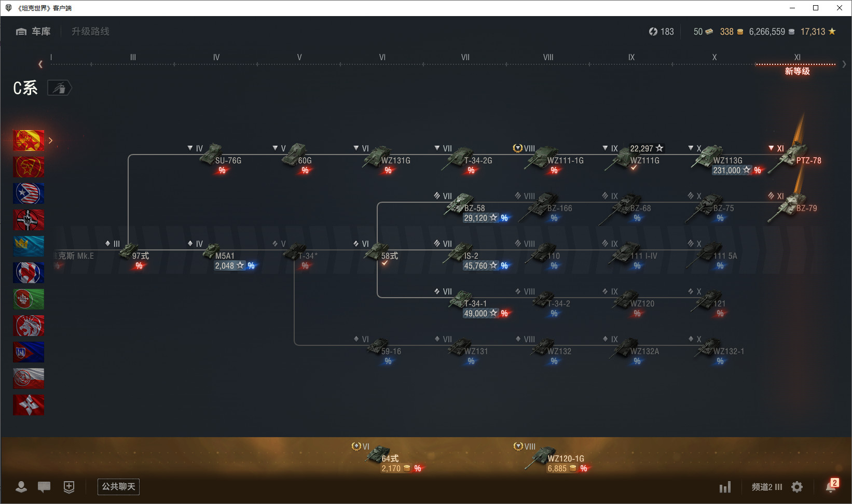The image size is (852, 504).
Task: Open the chat bubble icon
Action: point(44,486)
